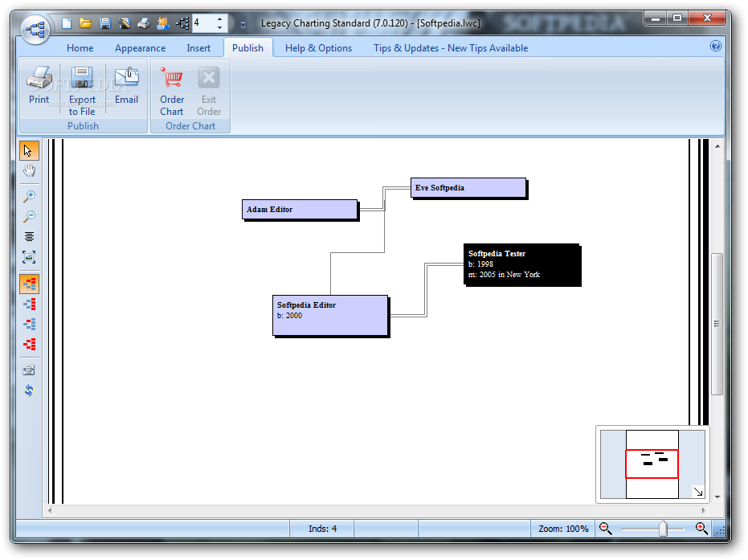Open Tips & Updates - New Tips Available tab

(x=451, y=48)
